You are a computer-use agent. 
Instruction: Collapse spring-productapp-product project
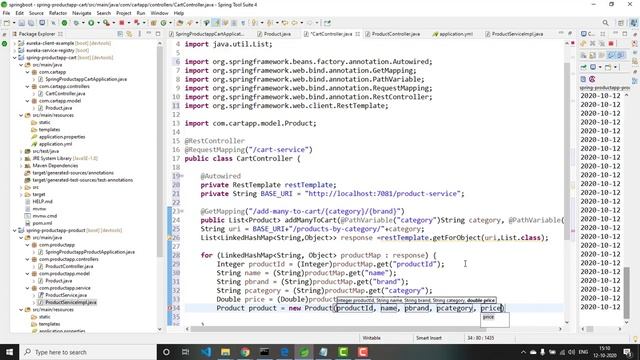click(x=15, y=230)
